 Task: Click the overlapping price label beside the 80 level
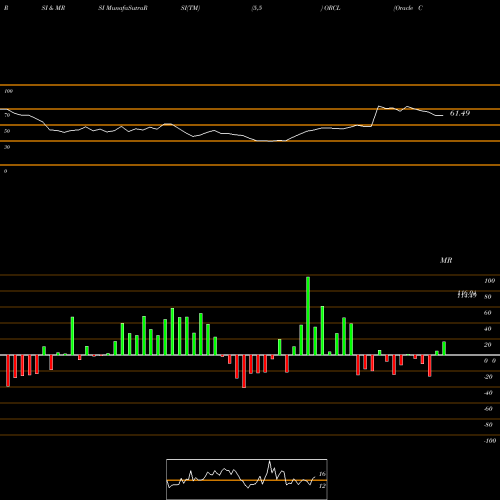(x=467, y=294)
